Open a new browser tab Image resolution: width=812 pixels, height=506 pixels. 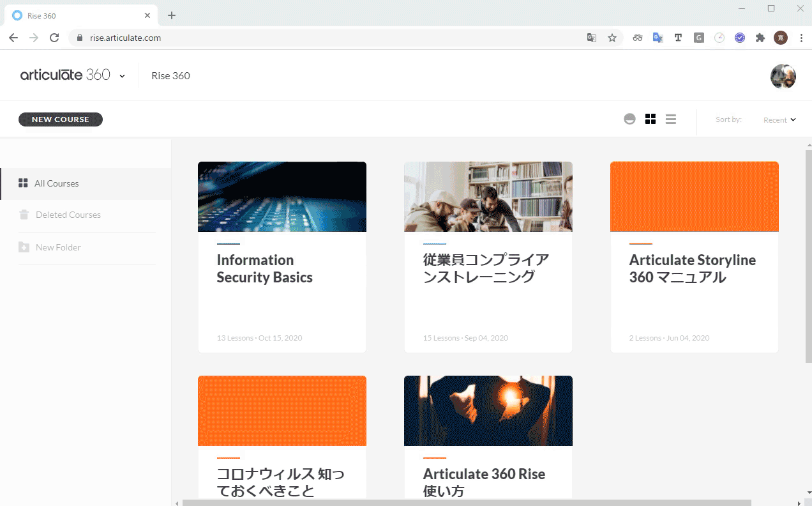coord(172,15)
